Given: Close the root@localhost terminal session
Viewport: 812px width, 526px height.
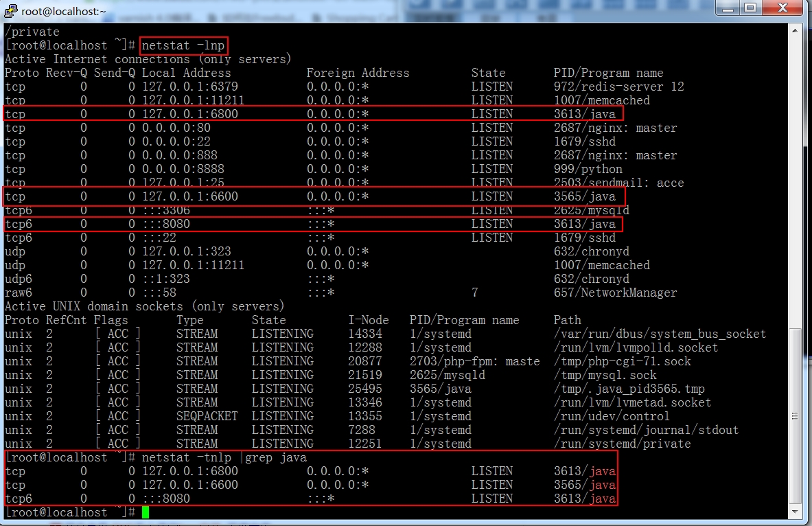Looking at the screenshot, I should coord(783,8).
